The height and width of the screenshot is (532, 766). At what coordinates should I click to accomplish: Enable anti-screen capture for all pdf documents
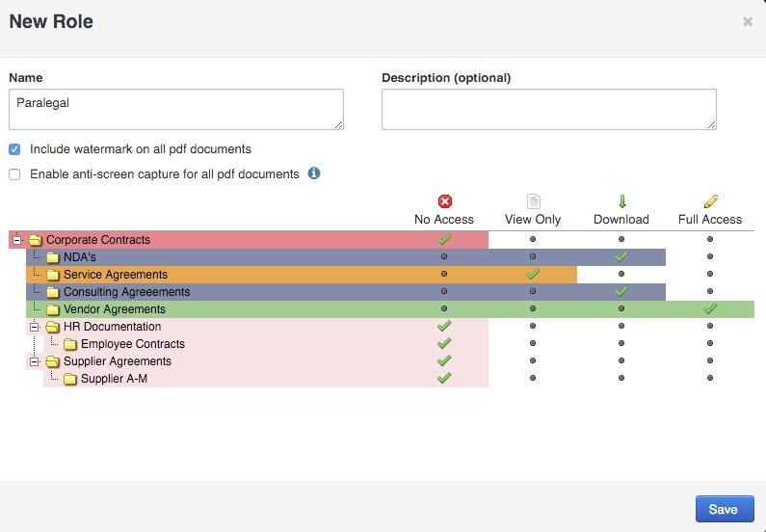pos(14,174)
